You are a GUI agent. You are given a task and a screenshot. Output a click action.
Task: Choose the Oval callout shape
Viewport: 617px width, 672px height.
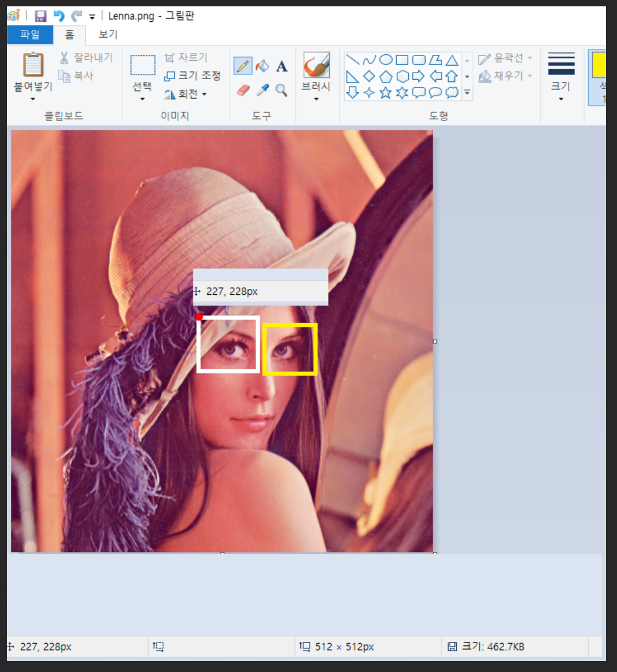coord(435,92)
